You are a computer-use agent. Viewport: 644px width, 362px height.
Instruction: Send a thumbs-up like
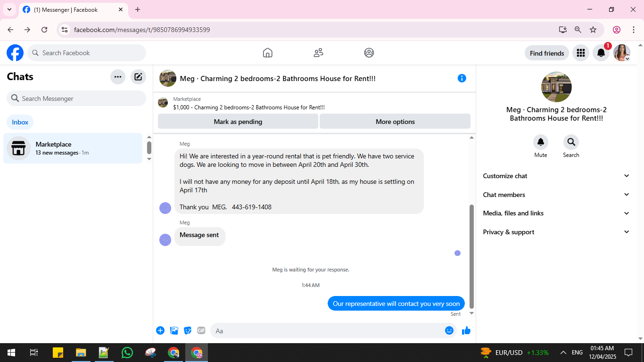[x=466, y=330]
